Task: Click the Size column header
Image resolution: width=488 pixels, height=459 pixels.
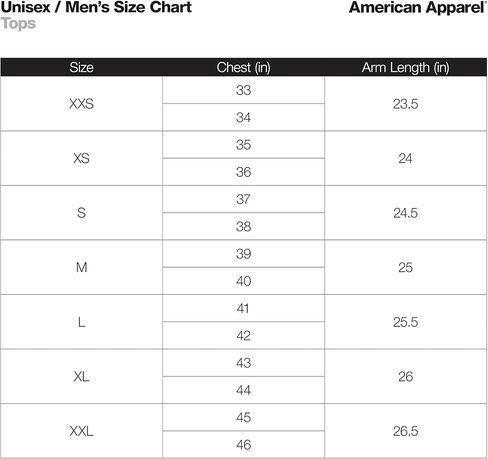Action: click(x=81, y=67)
